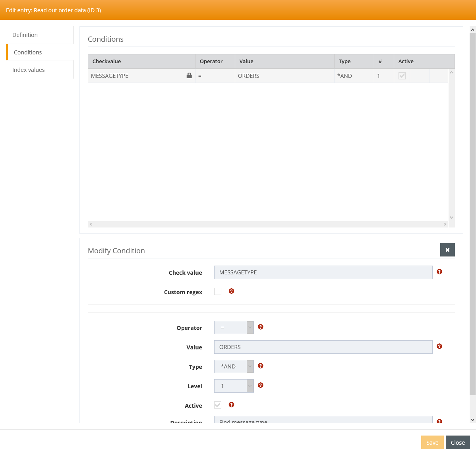Click help icon beside Active checkbox

231,405
